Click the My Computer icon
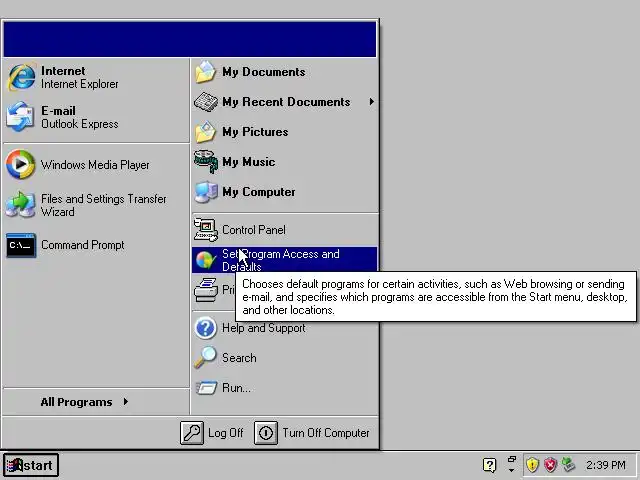The width and height of the screenshot is (640, 480). (x=206, y=192)
